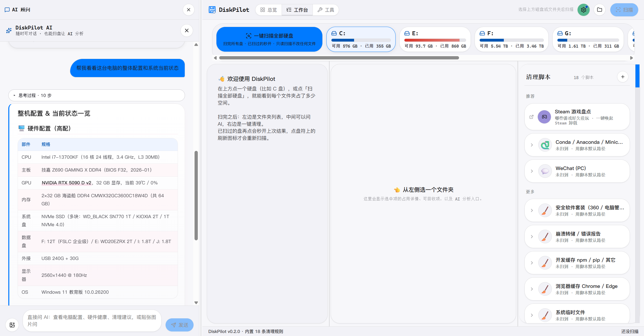Click the drive list horizontal scrollbar
Image resolution: width=644 pixels, height=336 pixels.
click(339, 58)
